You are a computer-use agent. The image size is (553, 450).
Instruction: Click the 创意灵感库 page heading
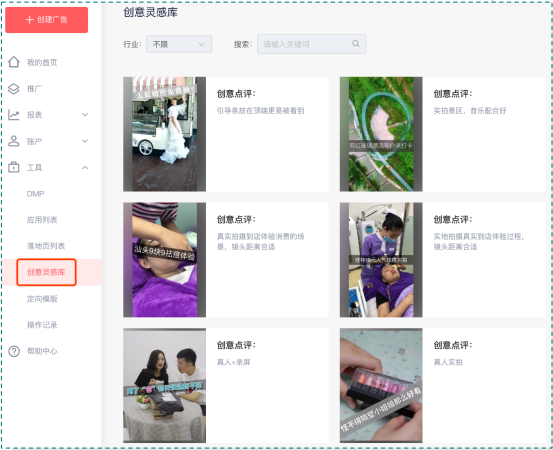150,12
